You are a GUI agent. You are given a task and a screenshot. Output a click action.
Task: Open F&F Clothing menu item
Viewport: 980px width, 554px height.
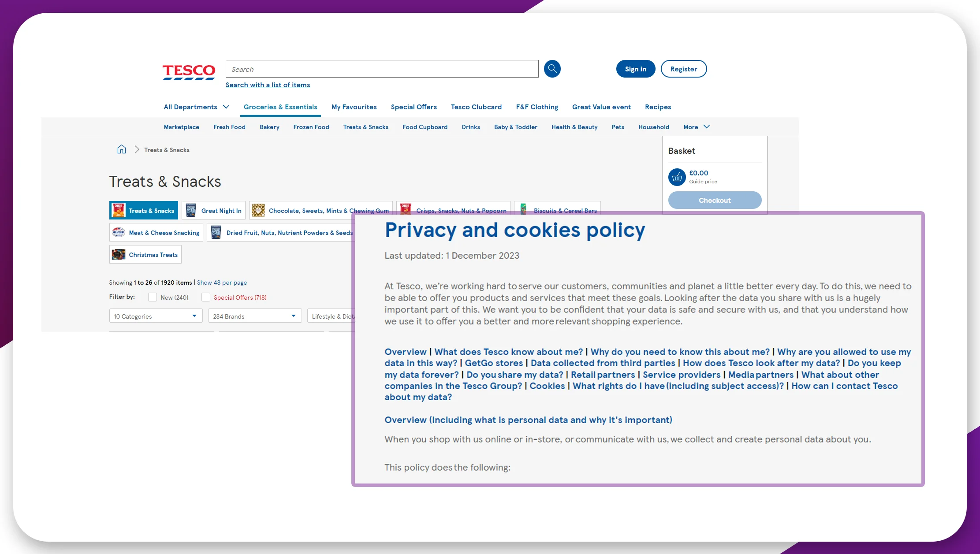point(537,107)
